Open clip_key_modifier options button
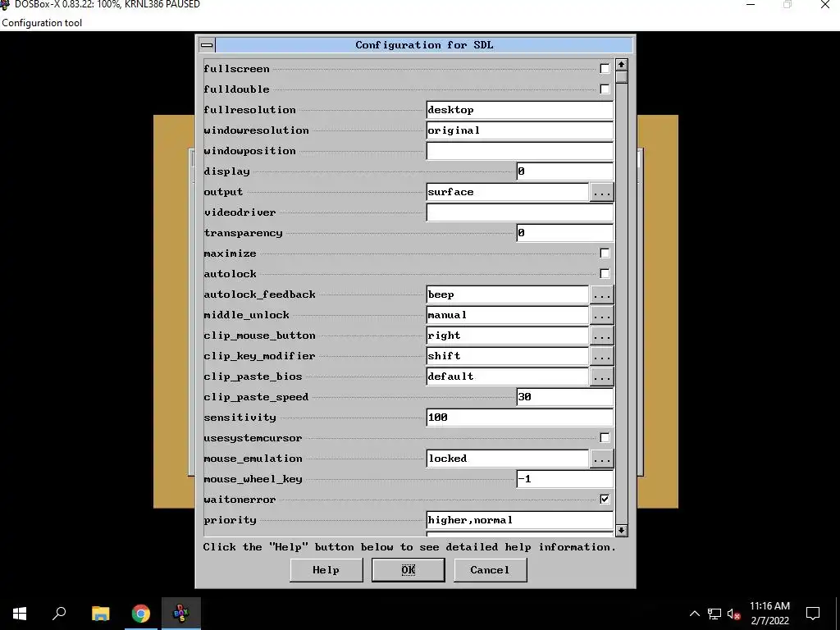 tap(601, 356)
